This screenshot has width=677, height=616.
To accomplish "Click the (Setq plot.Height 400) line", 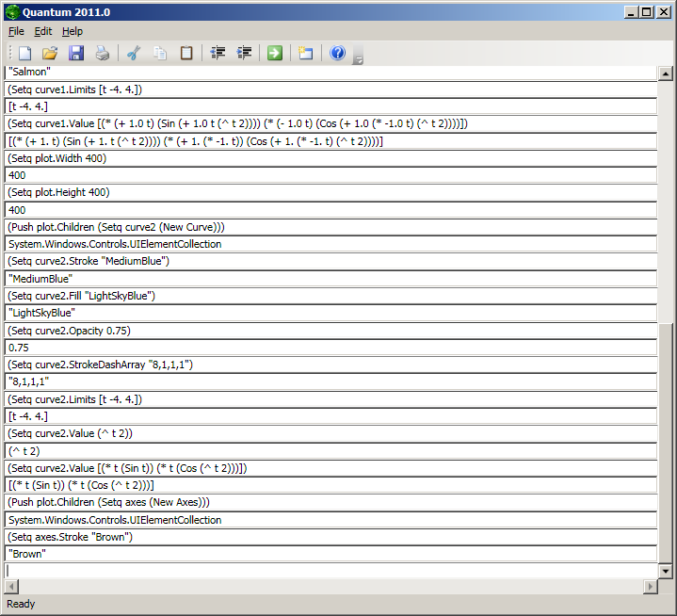I will tap(330, 192).
